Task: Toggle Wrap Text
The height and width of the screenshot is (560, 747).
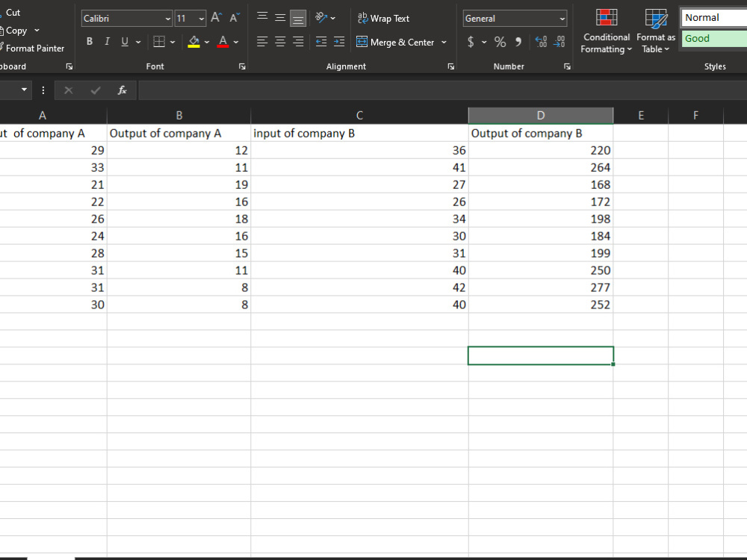Action: pos(383,19)
